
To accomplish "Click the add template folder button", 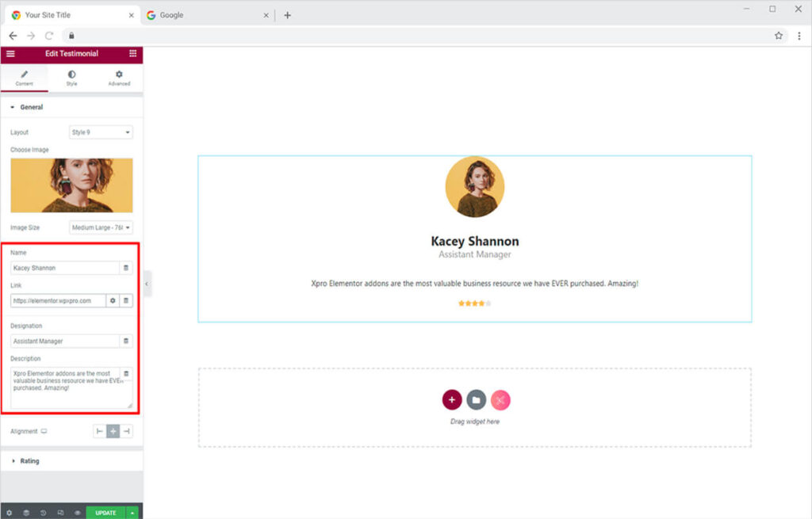I will [x=476, y=400].
